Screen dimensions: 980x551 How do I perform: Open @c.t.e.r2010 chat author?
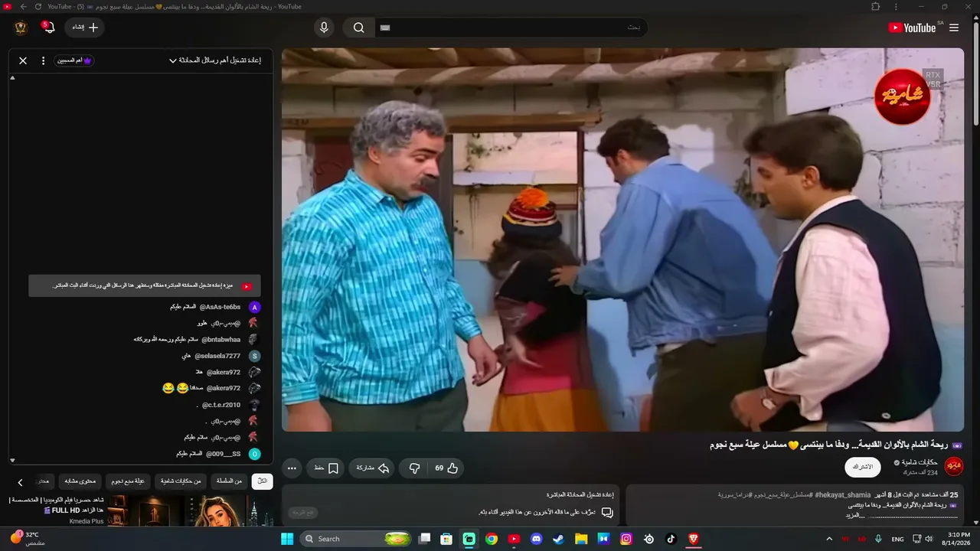coord(221,405)
